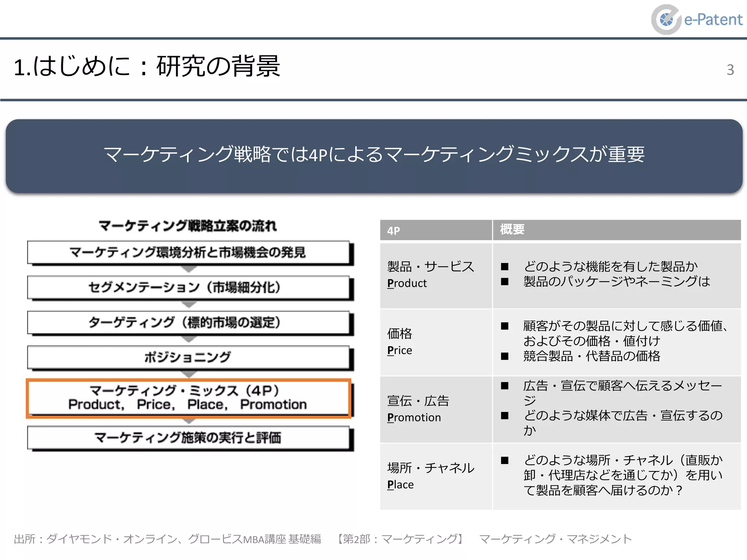Click slide page number 3
Screen dimensions: 747x560
pyautogui.click(x=730, y=70)
